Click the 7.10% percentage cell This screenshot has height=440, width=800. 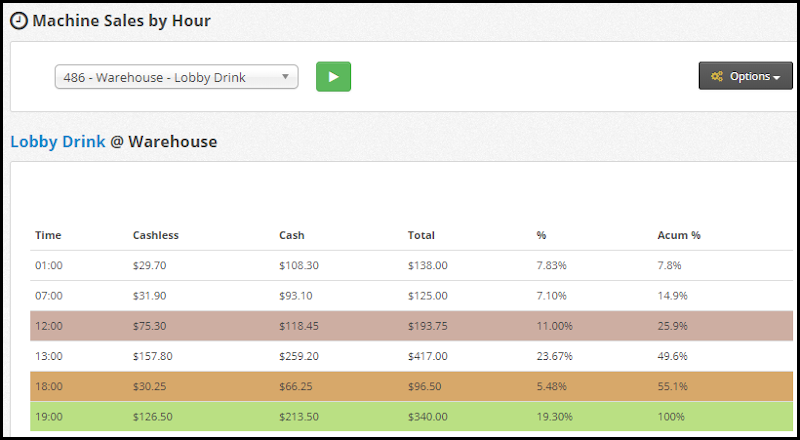[552, 296]
